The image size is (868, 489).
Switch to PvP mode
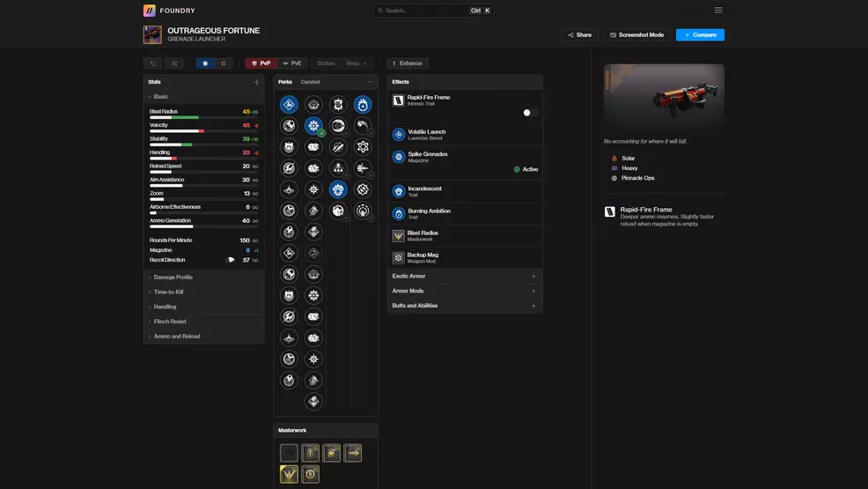click(261, 63)
